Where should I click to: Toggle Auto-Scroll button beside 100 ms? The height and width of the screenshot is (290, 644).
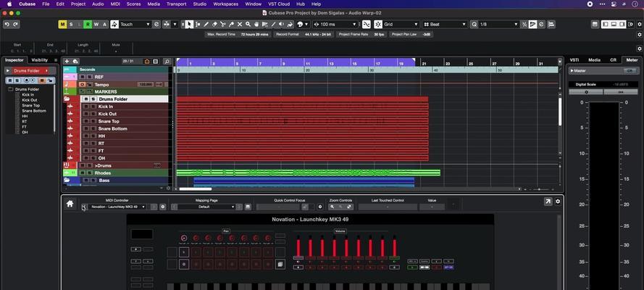click(x=367, y=24)
